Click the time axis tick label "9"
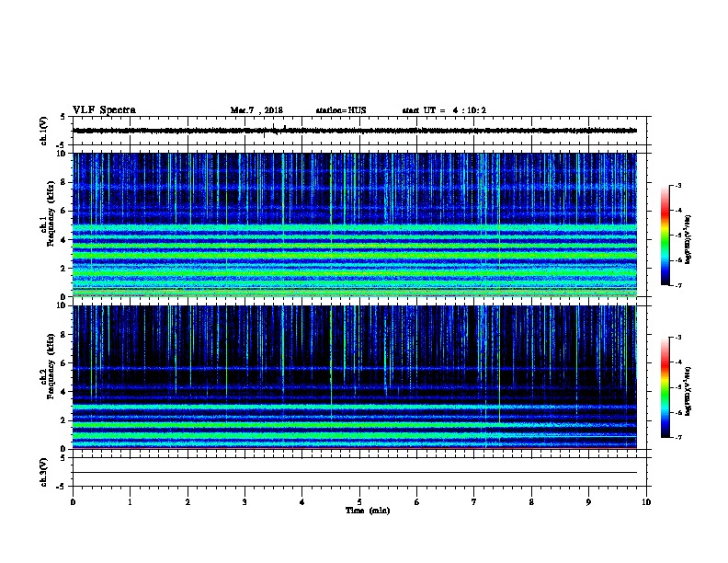 (588, 502)
